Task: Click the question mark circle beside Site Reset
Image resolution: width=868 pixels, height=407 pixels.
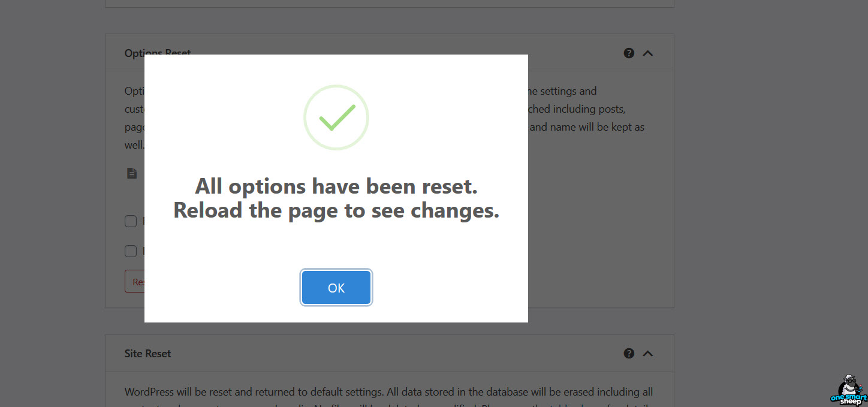Action: point(628,353)
